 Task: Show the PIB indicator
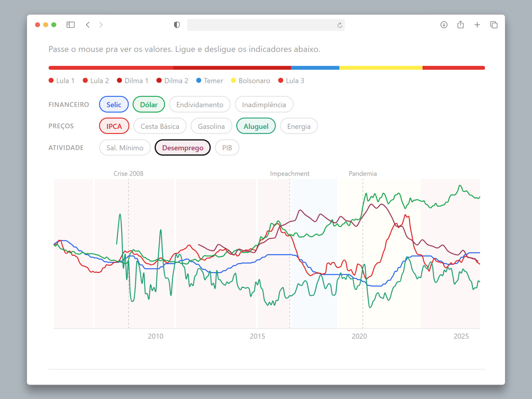point(227,147)
